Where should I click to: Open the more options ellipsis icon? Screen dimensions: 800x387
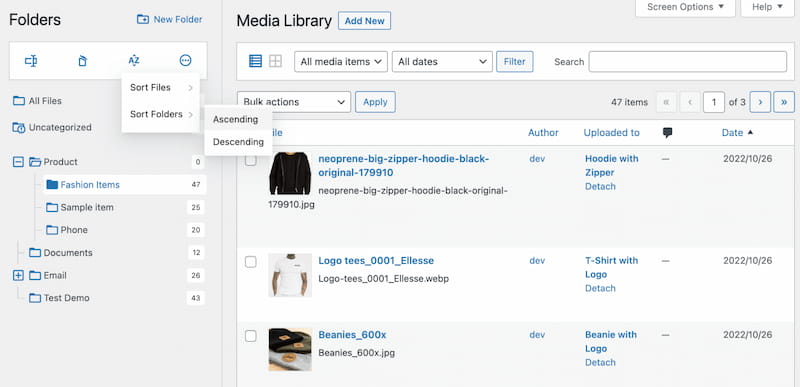pos(185,61)
